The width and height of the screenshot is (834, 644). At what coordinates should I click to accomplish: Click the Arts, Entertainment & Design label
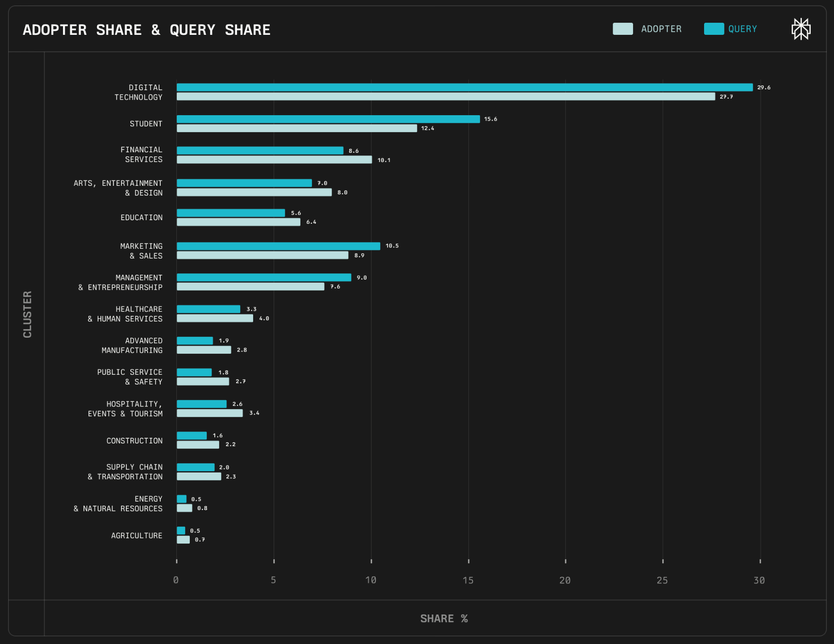click(118, 188)
